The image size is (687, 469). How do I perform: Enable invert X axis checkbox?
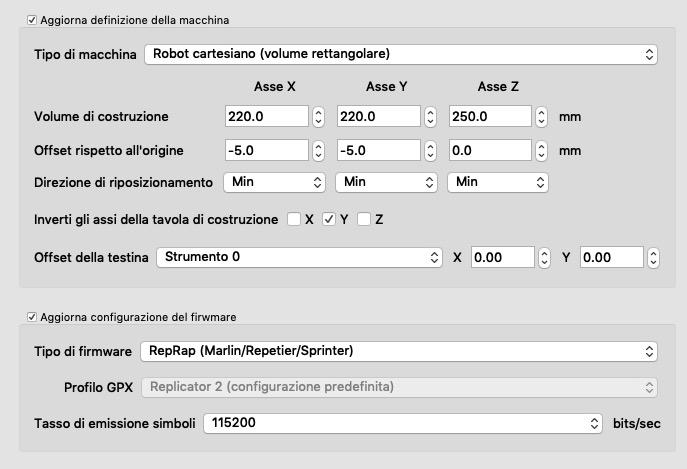pyautogui.click(x=294, y=219)
